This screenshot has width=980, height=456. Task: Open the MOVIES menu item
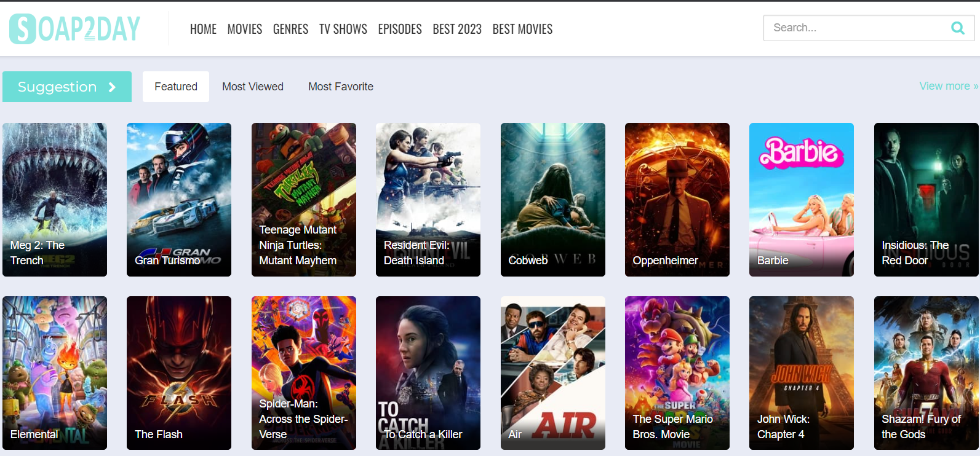[245, 29]
